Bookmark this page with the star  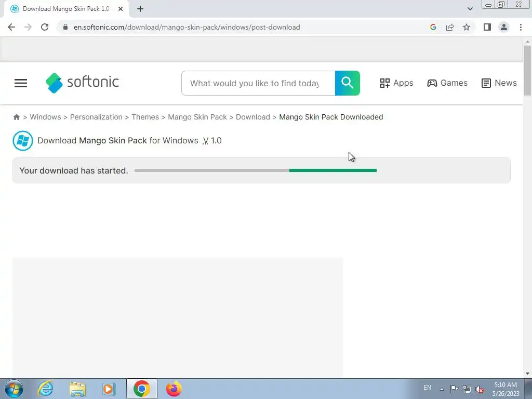[x=467, y=27]
